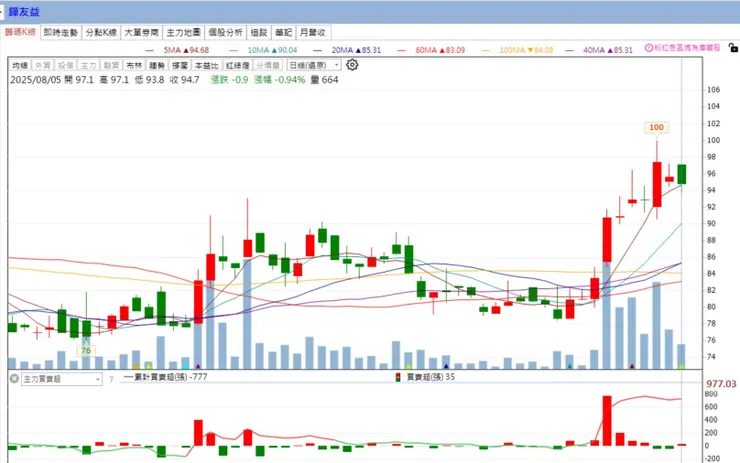Viewport: 740px width, 463px height.
Task: Click the tall red candlestick peaking at 100
Action: pyautogui.click(x=657, y=184)
